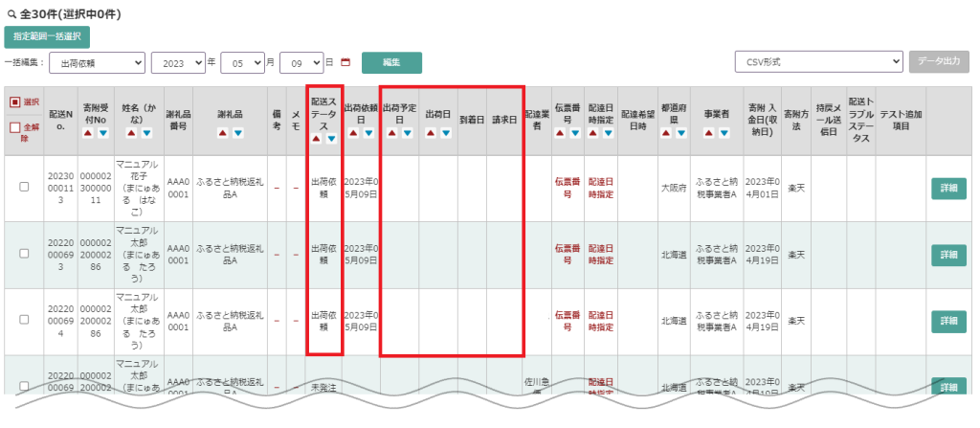980x428 pixels.
Task: Sort 寄附受付No ascending with red arrow
Action: [88, 133]
